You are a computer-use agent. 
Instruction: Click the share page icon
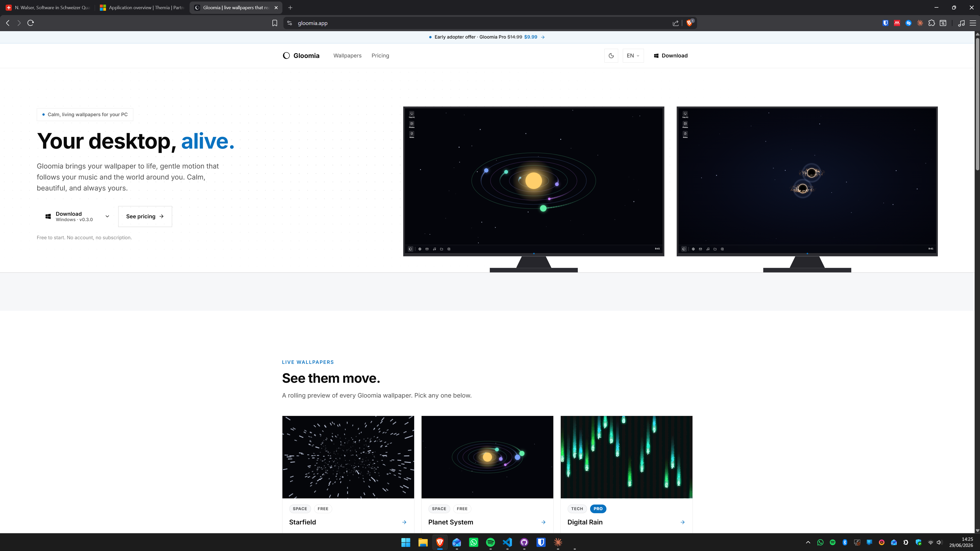[x=676, y=23]
